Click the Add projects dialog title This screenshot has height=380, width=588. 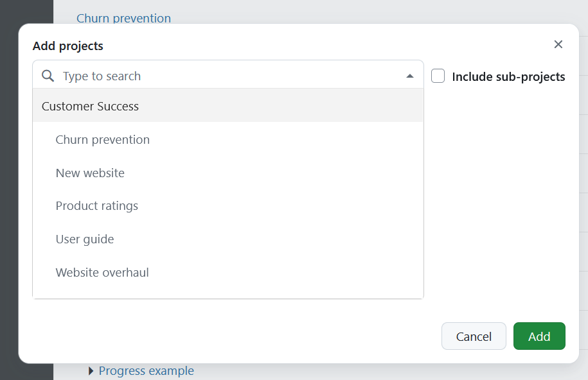[67, 46]
